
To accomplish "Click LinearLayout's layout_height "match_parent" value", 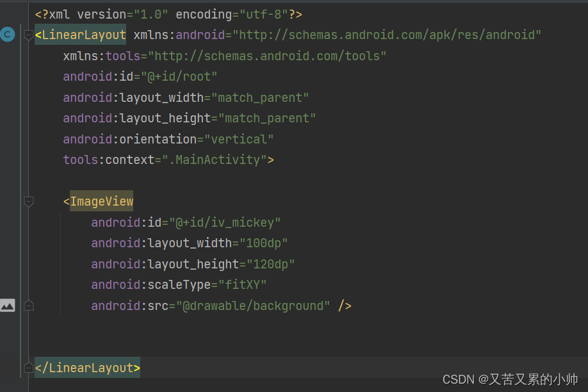I will coord(267,118).
